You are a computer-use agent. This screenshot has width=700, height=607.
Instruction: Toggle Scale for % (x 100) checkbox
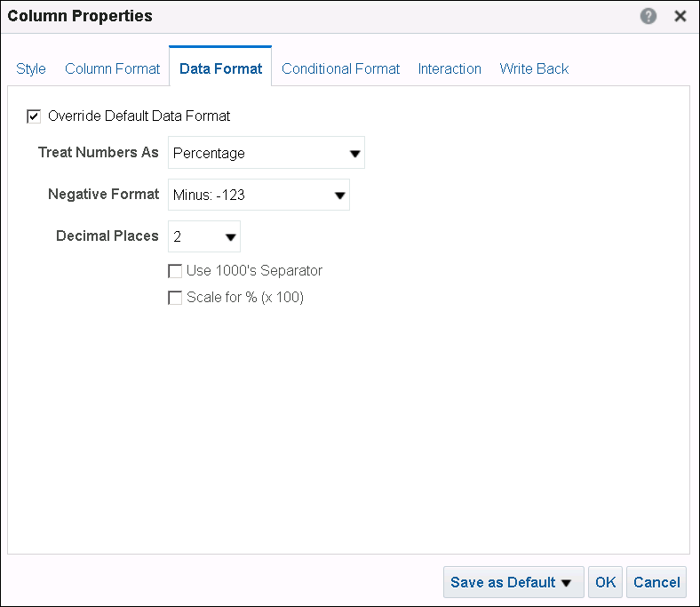coord(175,298)
